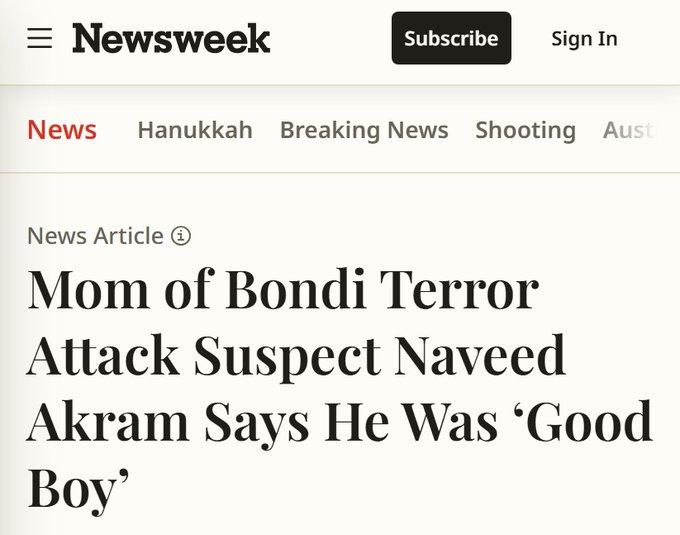This screenshot has width=680, height=535.
Task: Click the Newsweek logo
Action: [171, 39]
